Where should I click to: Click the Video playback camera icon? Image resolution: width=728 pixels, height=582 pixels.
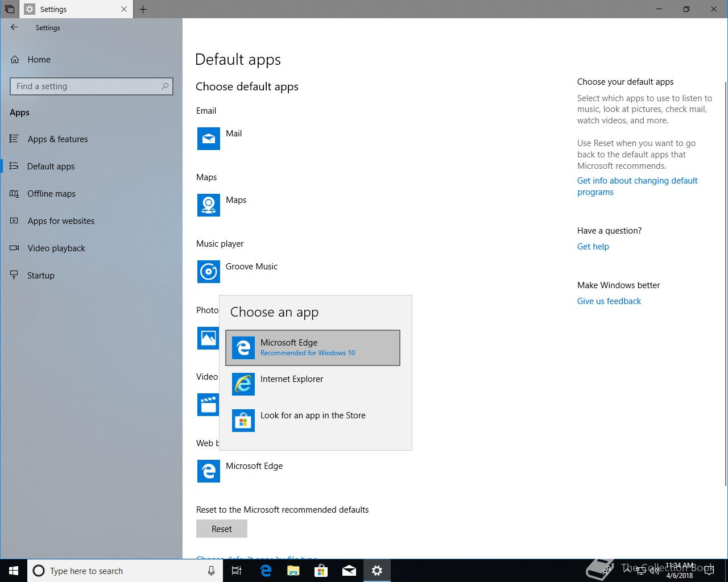pos(14,248)
